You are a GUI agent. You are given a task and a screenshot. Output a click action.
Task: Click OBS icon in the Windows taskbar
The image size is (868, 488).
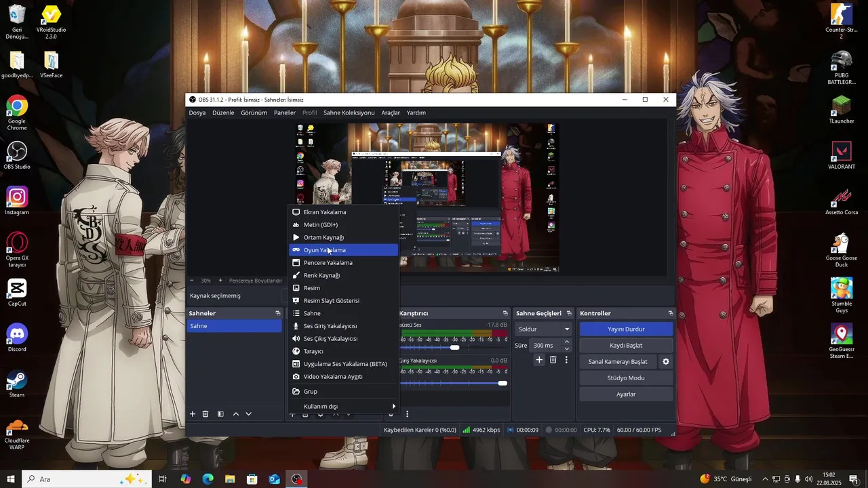296,479
